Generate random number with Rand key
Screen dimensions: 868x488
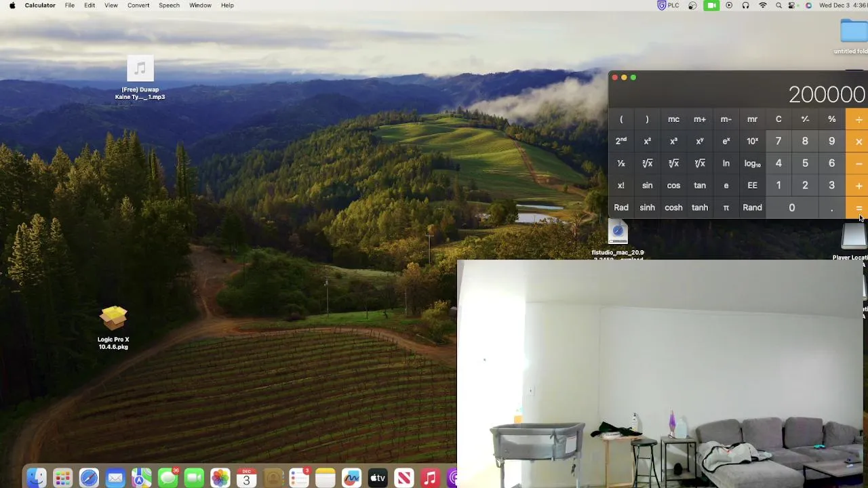[x=752, y=208]
